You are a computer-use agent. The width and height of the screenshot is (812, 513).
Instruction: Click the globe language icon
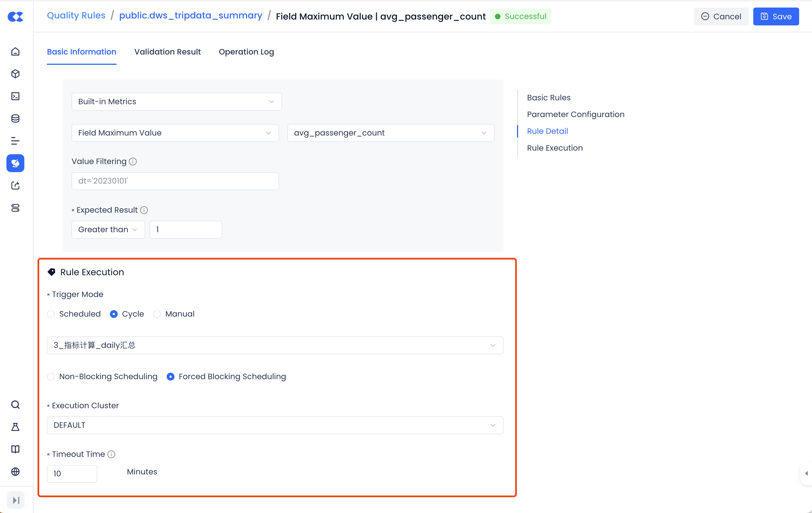coord(15,472)
